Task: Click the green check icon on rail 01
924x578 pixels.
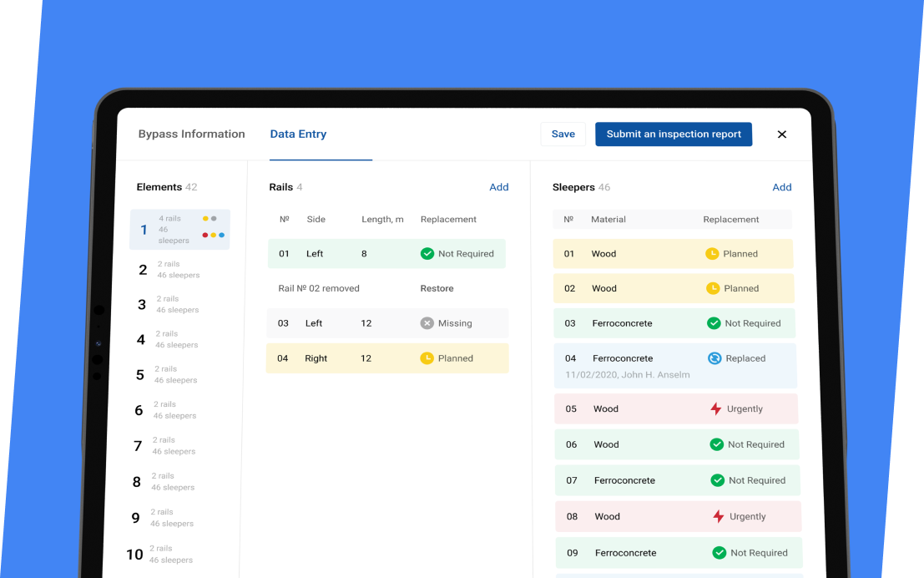Action: point(427,254)
